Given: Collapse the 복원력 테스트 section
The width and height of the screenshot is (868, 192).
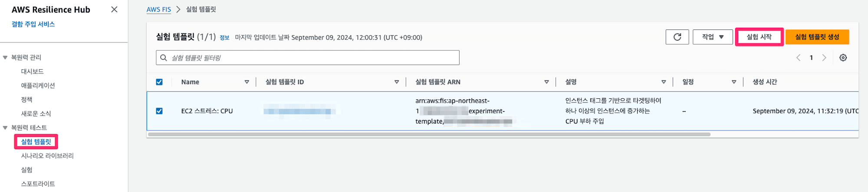Looking at the screenshot, I should 5,128.
